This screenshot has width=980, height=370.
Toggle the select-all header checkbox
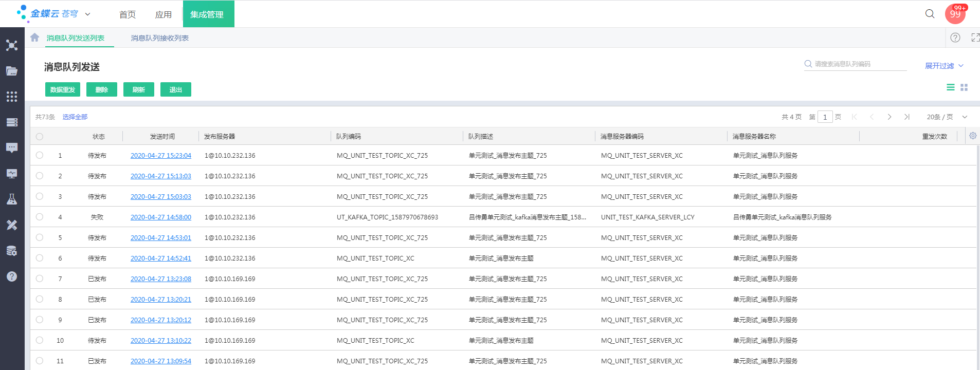[x=40, y=136]
